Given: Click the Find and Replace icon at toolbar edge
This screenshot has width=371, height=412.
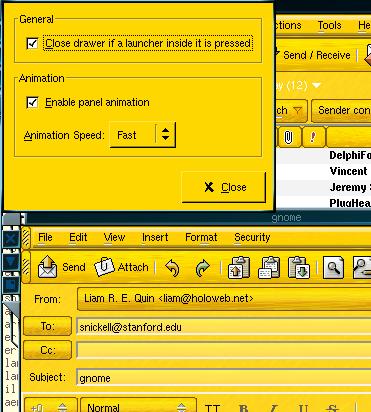Looking at the screenshot, I should tap(362, 267).
